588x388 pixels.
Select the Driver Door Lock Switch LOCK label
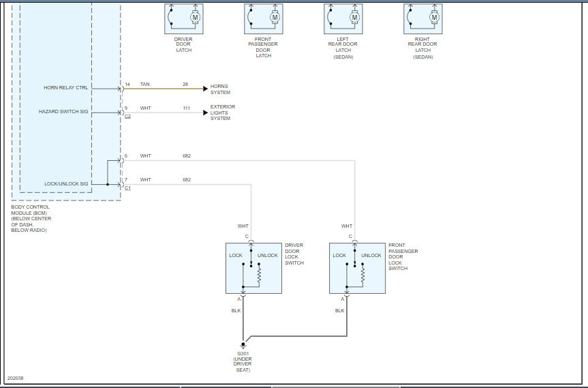pos(236,255)
